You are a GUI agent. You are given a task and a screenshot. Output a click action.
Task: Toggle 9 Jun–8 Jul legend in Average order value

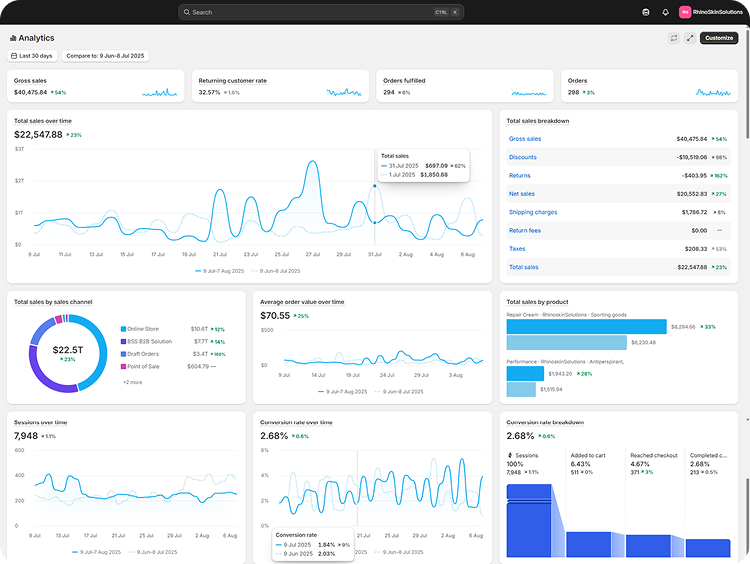point(399,391)
